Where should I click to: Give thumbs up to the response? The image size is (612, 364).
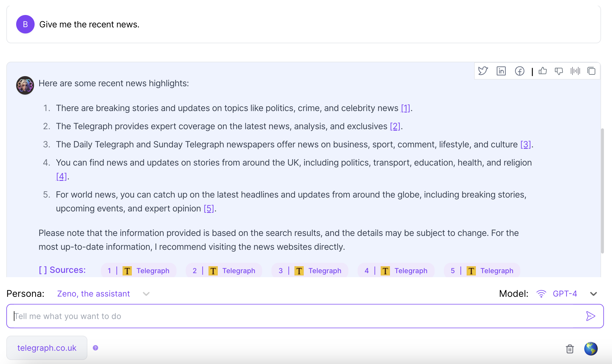(x=543, y=71)
